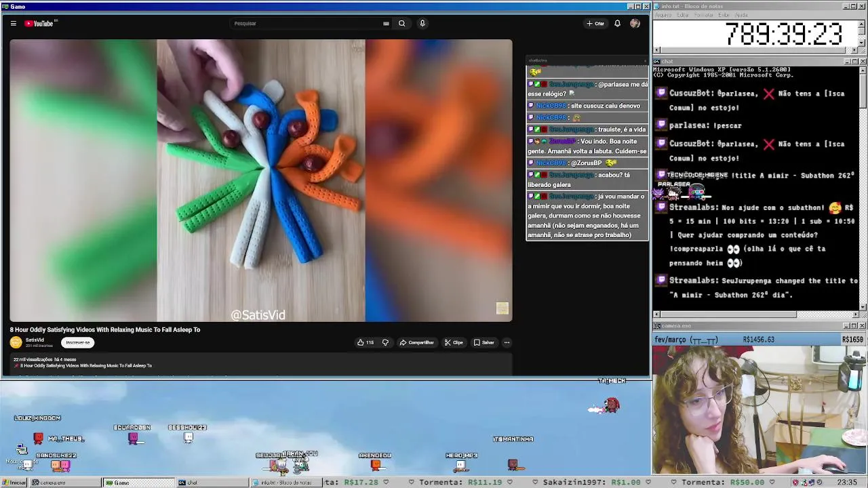This screenshot has height=488, width=868.
Task: Start voice search with the microphone icon
Action: click(422, 23)
